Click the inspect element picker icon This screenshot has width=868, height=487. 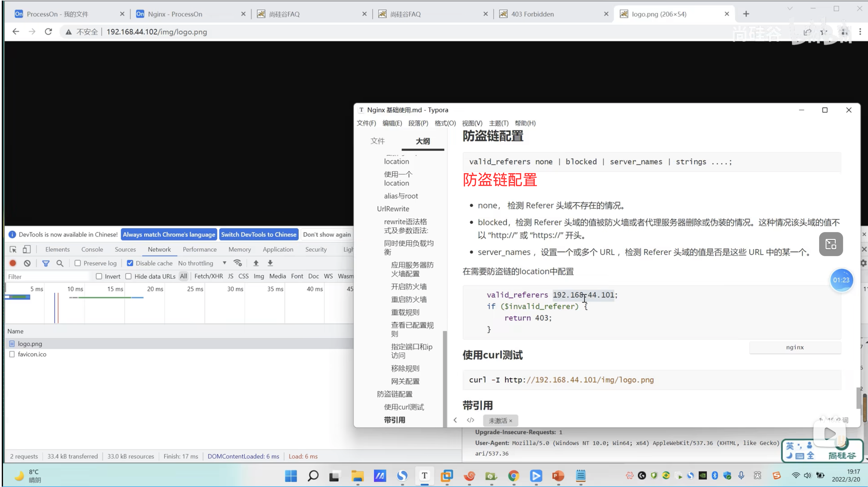pos(13,249)
